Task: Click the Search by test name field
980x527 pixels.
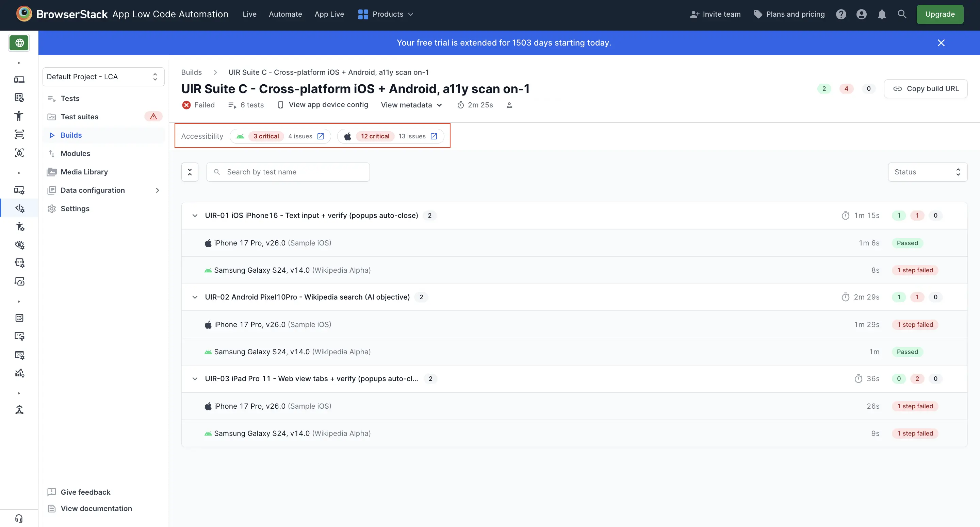Action: (x=288, y=172)
